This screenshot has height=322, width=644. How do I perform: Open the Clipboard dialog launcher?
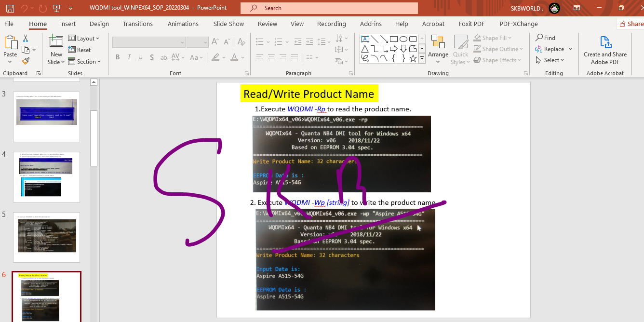pyautogui.click(x=39, y=73)
